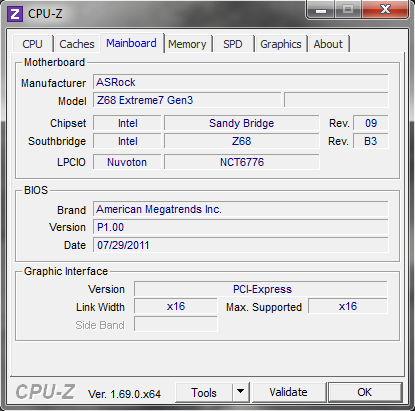Select the ASRock manufacturer field
The image size is (415, 411).
(x=241, y=82)
